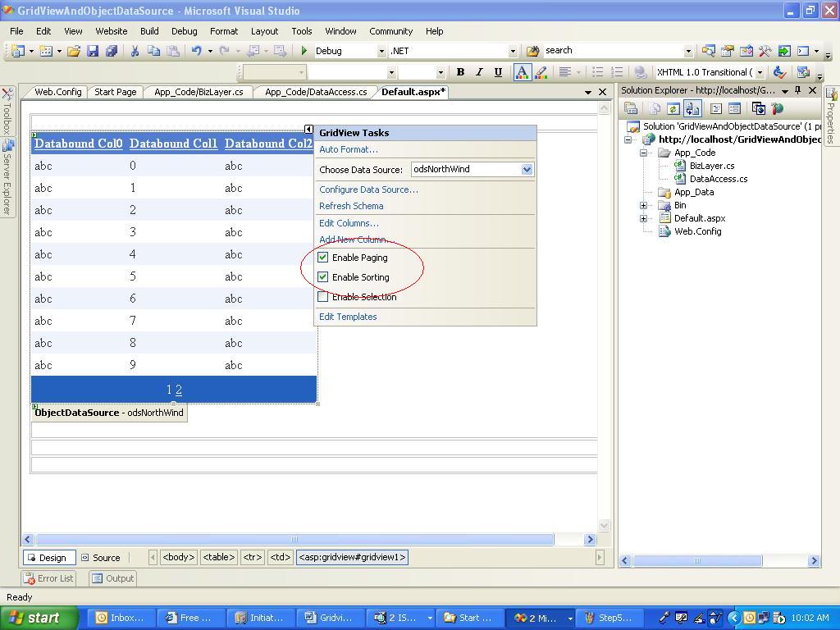The height and width of the screenshot is (630, 840).
Task: Click the Configure Data Source link
Action: click(368, 189)
